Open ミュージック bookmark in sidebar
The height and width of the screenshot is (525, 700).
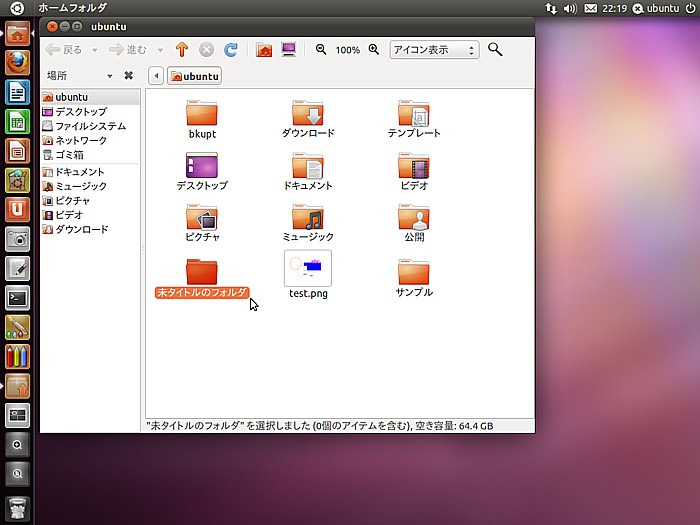91,186
